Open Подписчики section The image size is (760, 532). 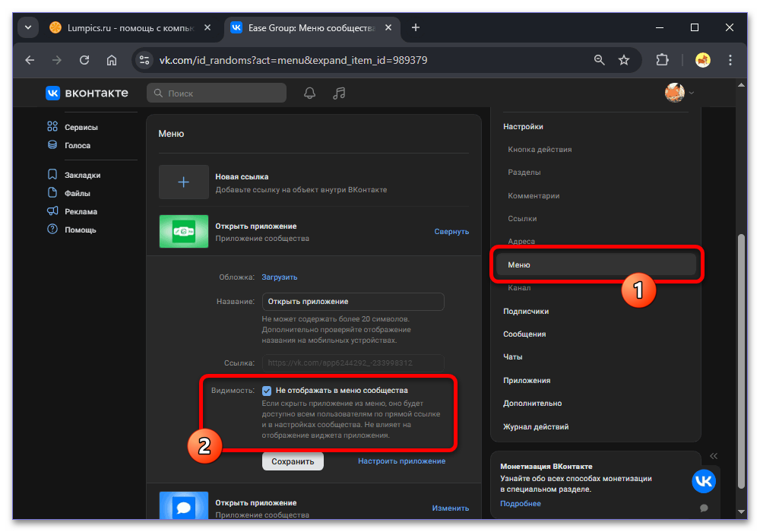pos(526,311)
